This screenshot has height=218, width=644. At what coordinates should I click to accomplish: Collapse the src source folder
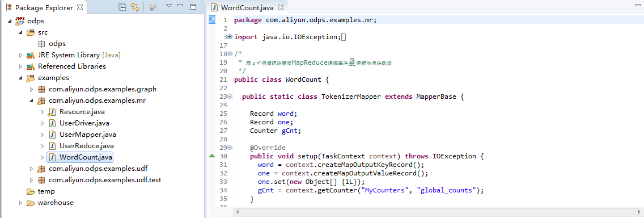[20, 32]
